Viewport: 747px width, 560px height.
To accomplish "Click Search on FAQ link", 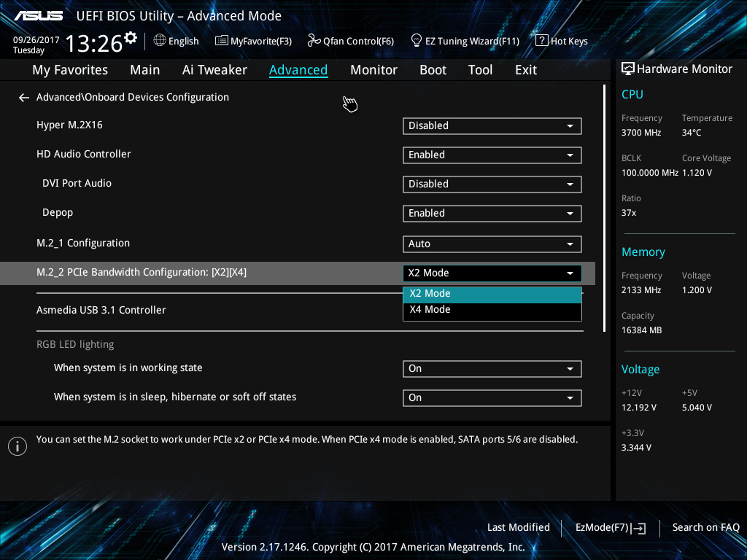I will (x=705, y=528).
